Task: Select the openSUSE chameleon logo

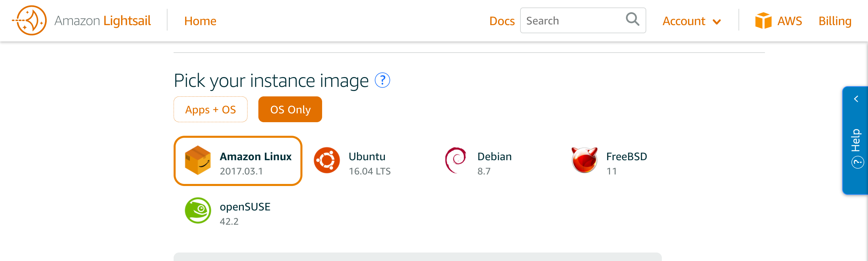Action: [x=198, y=210]
